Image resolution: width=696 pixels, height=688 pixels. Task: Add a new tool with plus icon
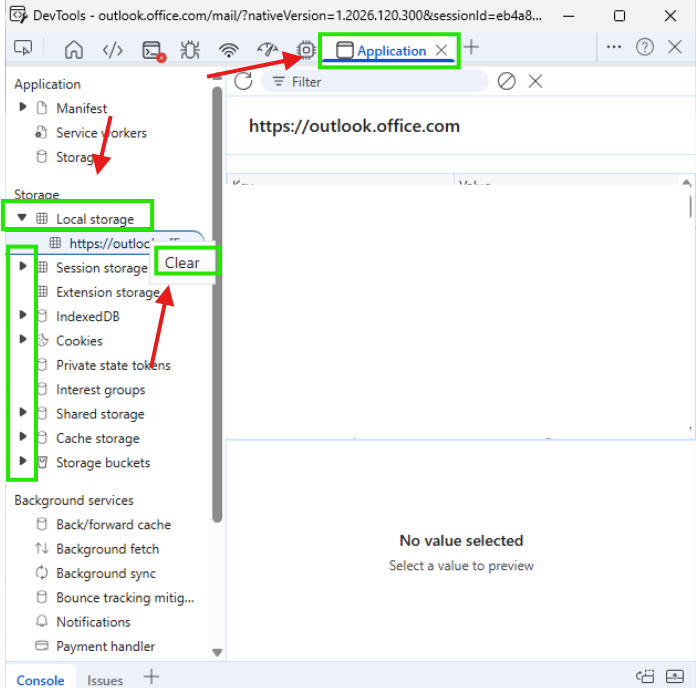(x=471, y=47)
